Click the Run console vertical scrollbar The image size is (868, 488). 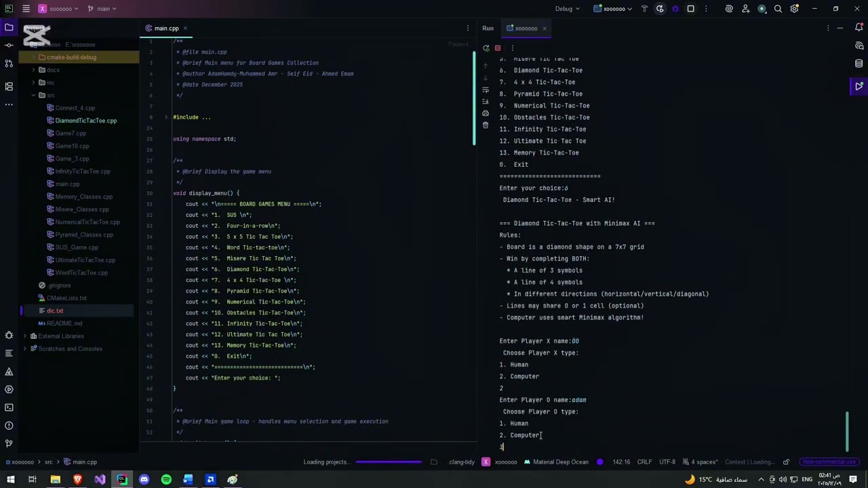click(x=846, y=431)
